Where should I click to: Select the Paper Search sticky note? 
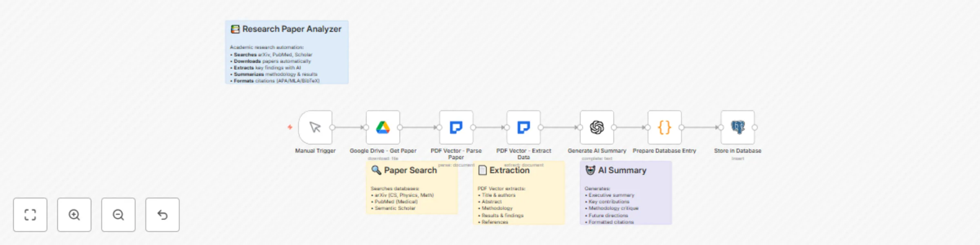pyautogui.click(x=412, y=188)
